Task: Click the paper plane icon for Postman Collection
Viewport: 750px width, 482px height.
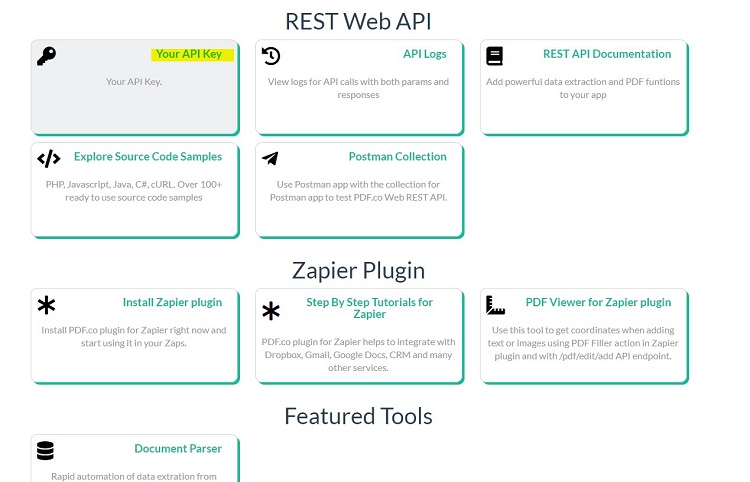Action: tap(270, 158)
